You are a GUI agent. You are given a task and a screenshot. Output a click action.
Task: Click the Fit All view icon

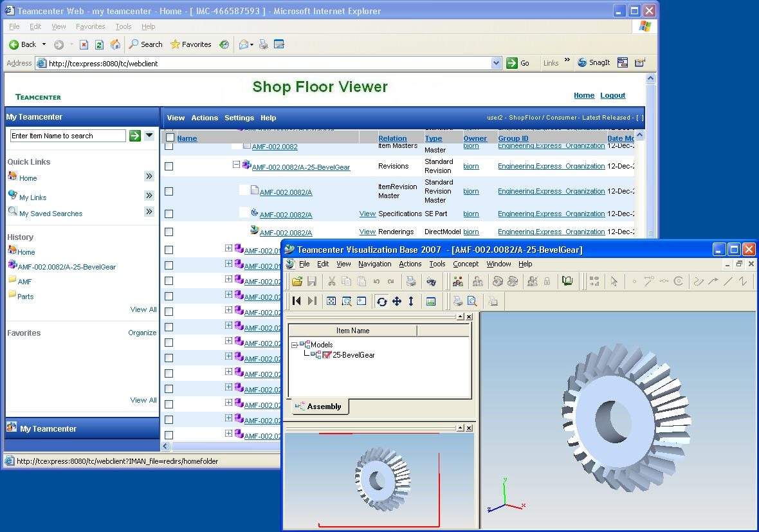331,301
